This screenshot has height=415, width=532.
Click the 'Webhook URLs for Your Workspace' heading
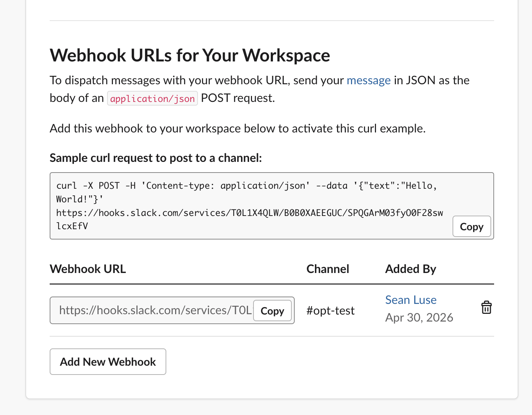click(x=190, y=56)
